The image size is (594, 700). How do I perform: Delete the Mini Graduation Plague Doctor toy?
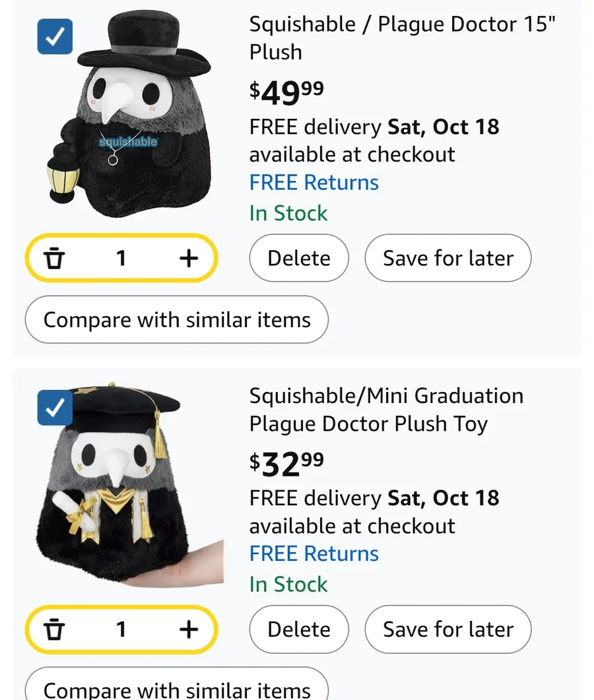tap(298, 629)
